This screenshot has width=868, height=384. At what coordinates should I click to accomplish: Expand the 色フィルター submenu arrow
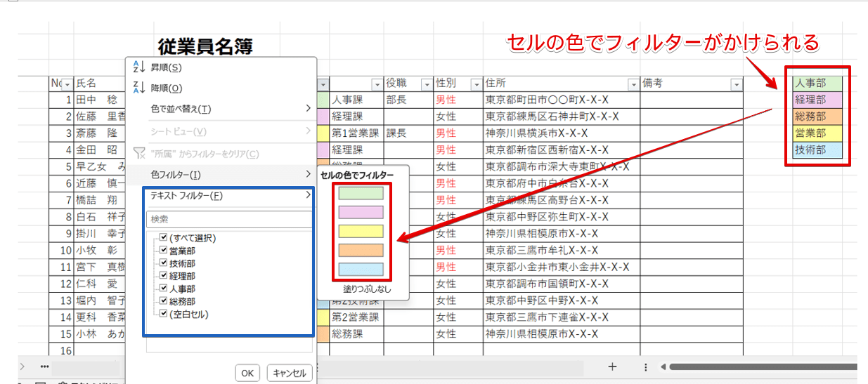[308, 174]
